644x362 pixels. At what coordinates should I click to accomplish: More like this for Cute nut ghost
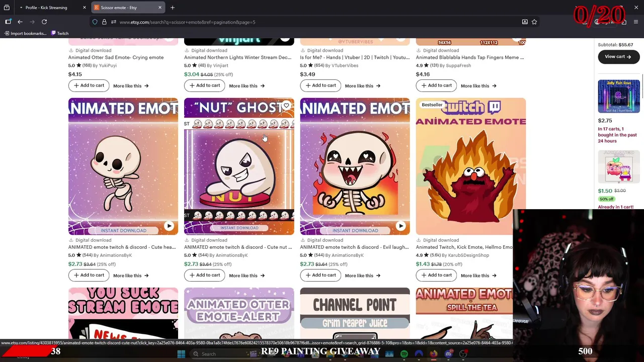[x=247, y=276]
